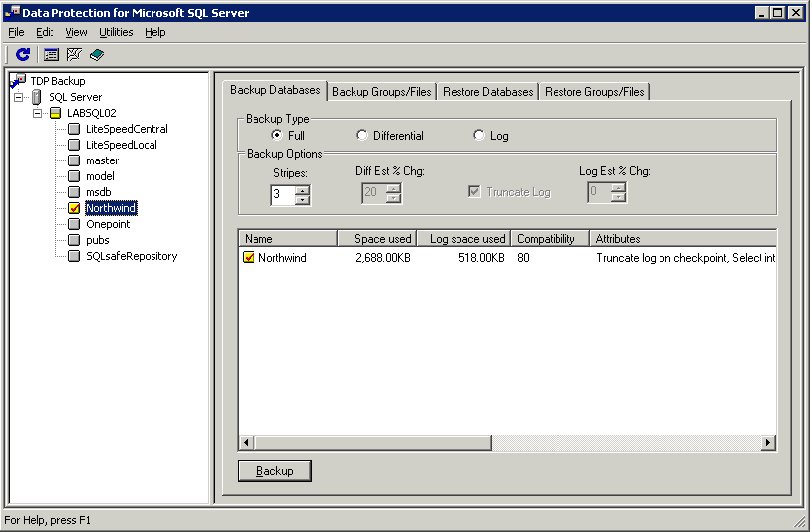This screenshot has width=812, height=532.
Task: Switch to the Backup Groups/Files tab
Action: pyautogui.click(x=381, y=92)
